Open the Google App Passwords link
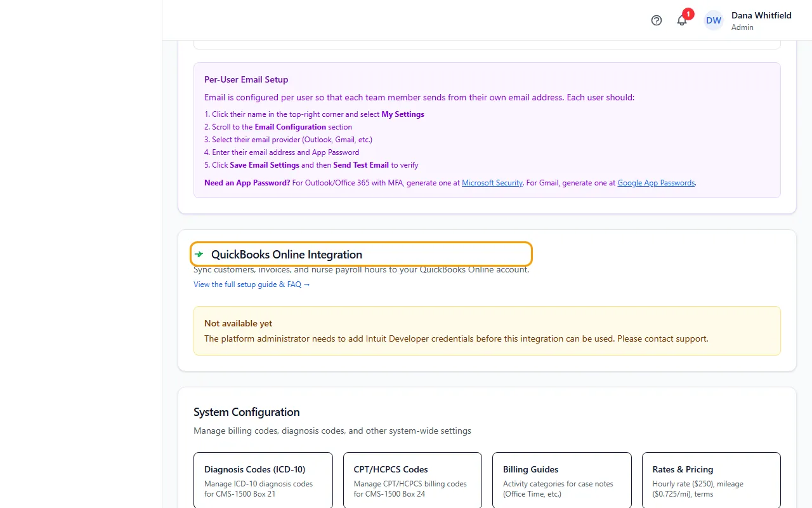Screen dimensions: 812x508 (657, 183)
